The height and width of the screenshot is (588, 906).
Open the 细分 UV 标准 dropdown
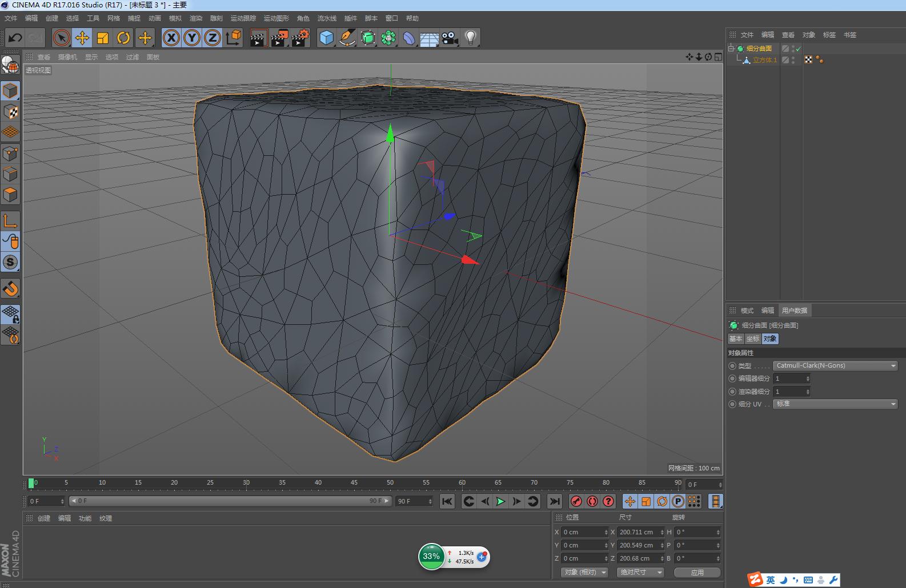tap(835, 404)
